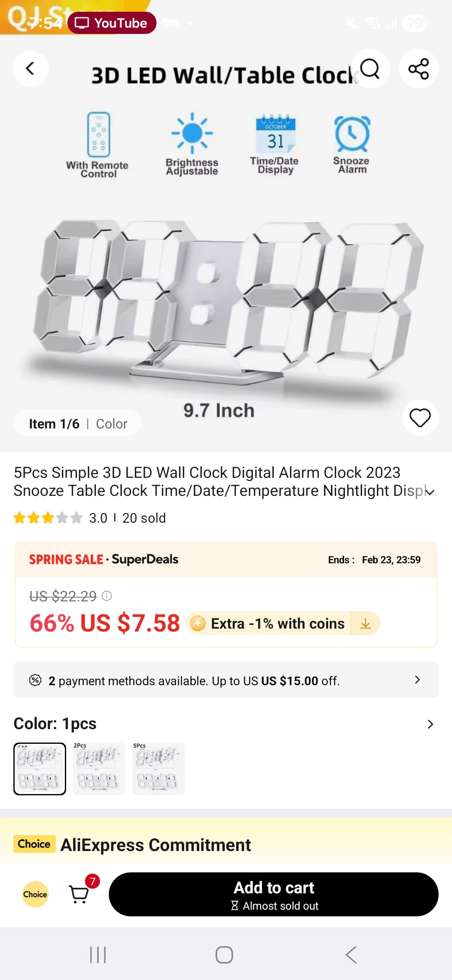
Task: Expand the full product title
Action: click(430, 492)
